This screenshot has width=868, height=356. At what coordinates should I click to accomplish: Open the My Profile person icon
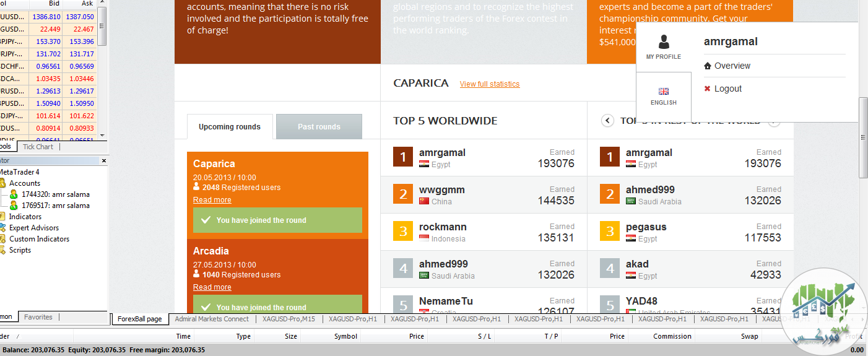click(664, 41)
